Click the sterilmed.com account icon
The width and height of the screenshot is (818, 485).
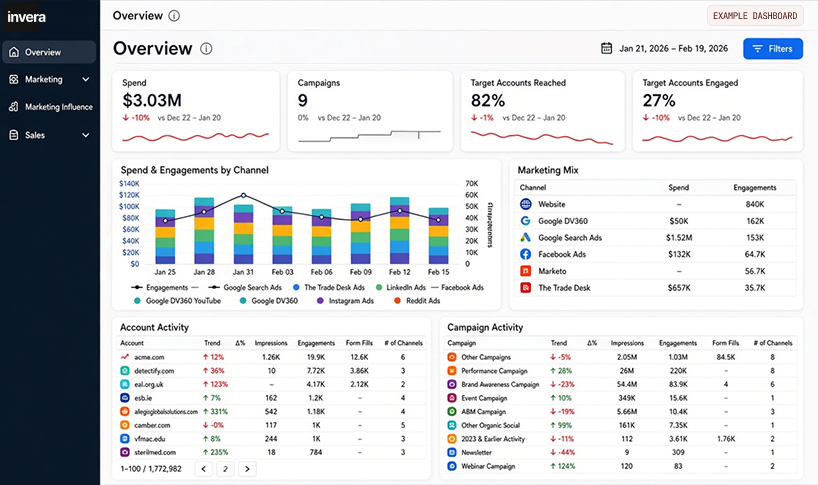click(x=125, y=452)
